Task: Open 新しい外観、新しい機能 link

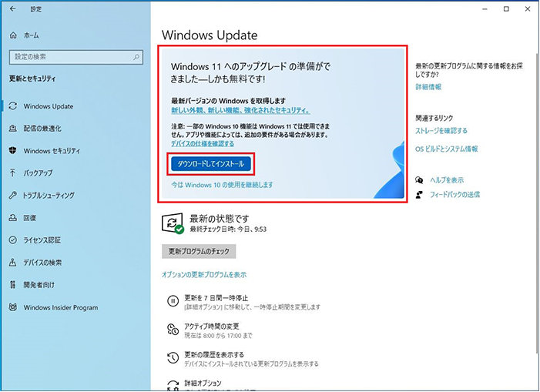Action: coord(240,110)
